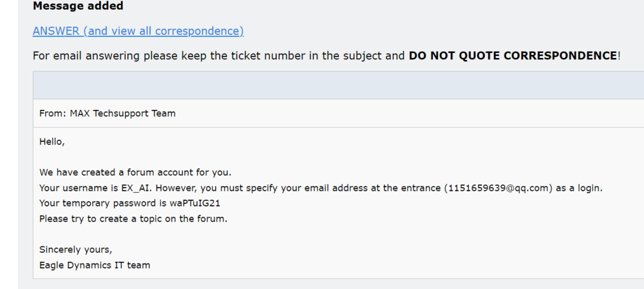The height and width of the screenshot is (289, 644).
Task: Click the "Hello," greeting line
Action: 52,141
